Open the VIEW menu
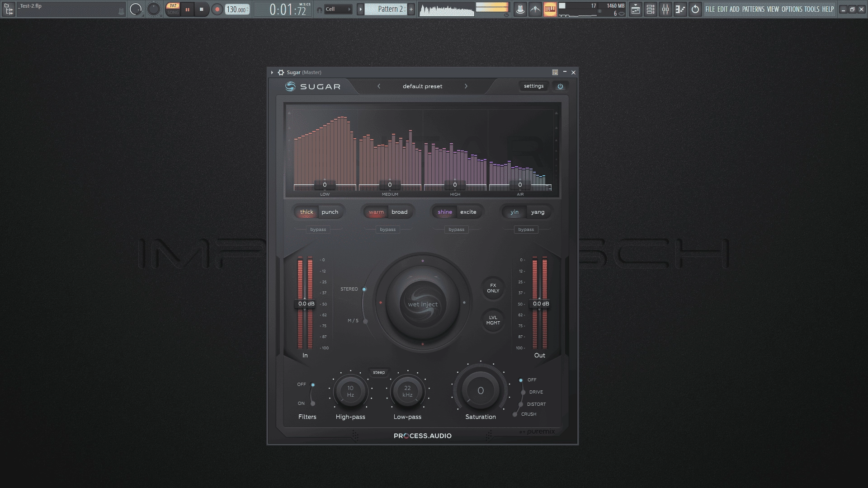The image size is (868, 488). click(773, 9)
